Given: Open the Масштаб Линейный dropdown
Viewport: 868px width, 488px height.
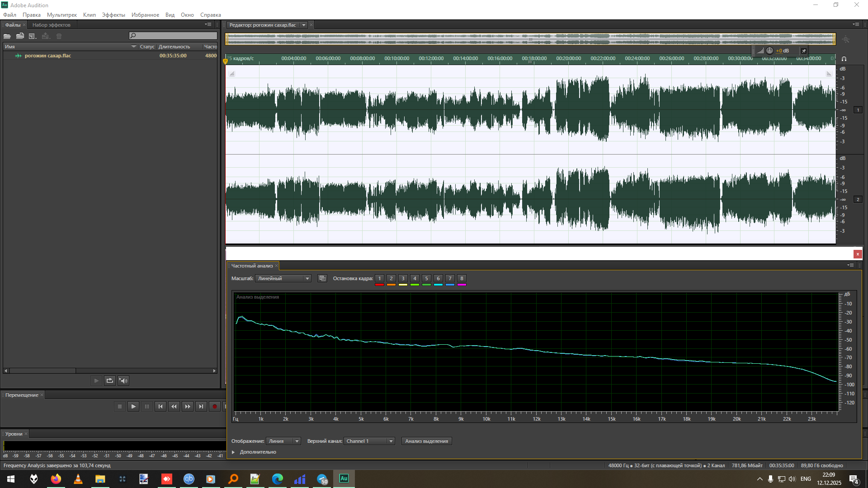Looking at the screenshot, I should pos(283,278).
